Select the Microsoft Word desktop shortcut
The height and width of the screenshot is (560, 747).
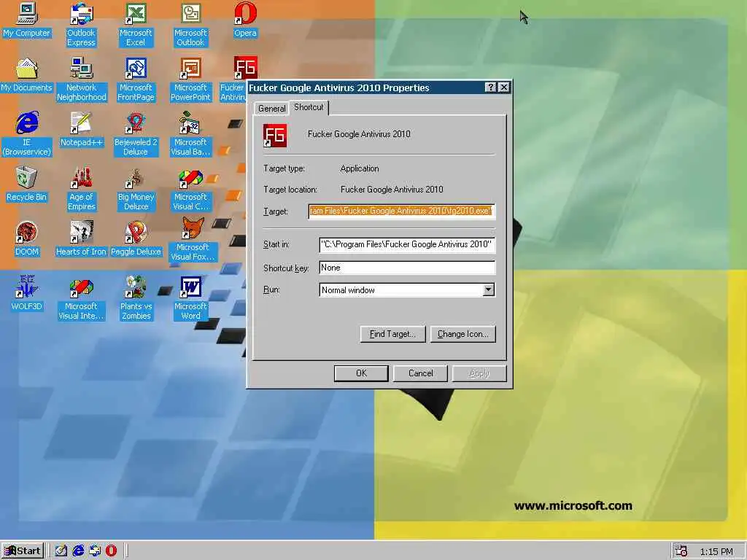click(x=190, y=298)
